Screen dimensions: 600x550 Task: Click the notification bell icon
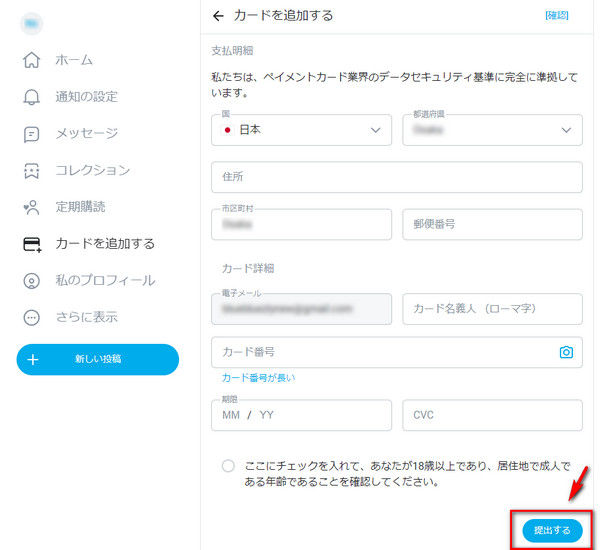(x=32, y=97)
